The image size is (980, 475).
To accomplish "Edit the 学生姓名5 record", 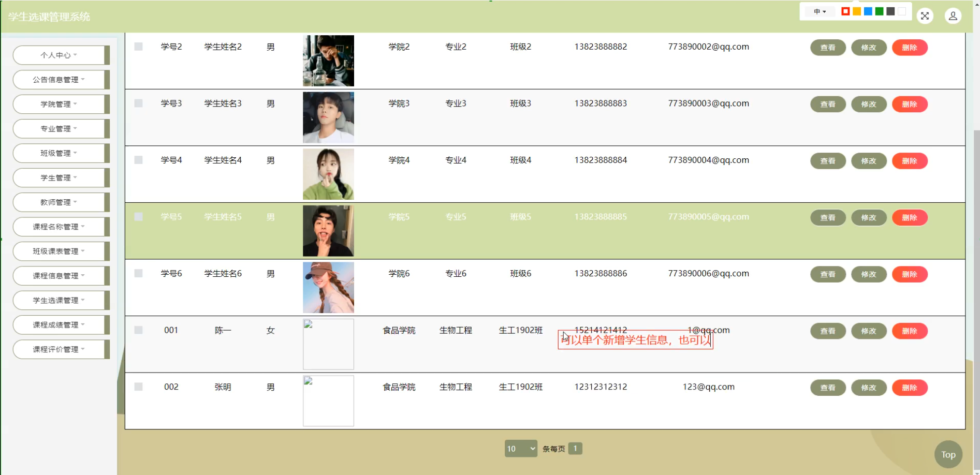I will click(869, 217).
